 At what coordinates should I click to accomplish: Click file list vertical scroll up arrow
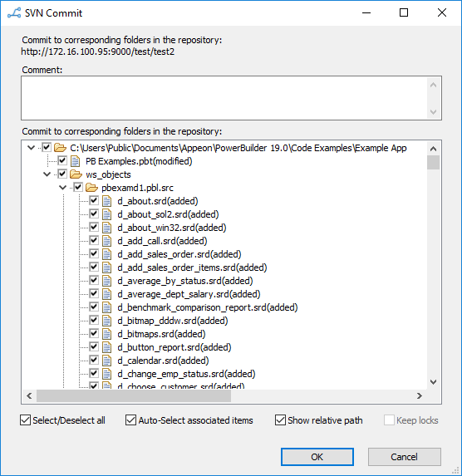click(x=434, y=149)
